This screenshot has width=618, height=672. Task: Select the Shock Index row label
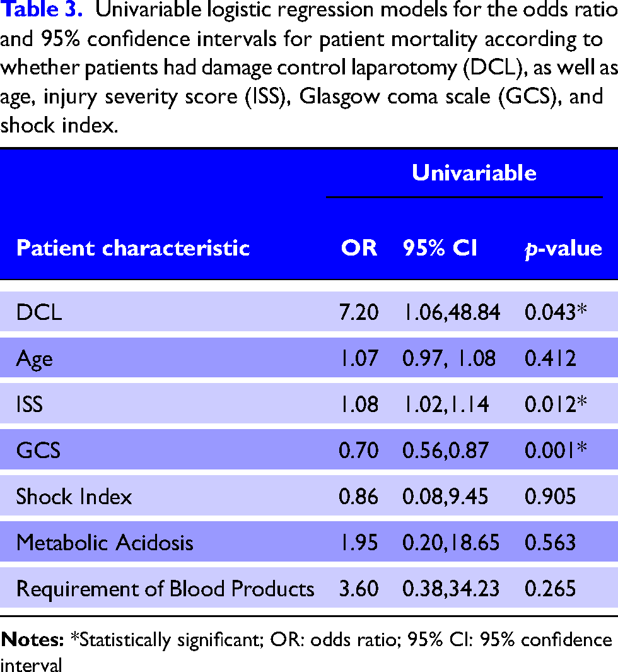74,497
